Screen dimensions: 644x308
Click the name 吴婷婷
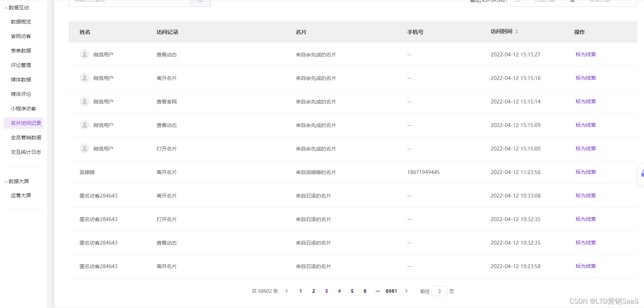pos(87,172)
